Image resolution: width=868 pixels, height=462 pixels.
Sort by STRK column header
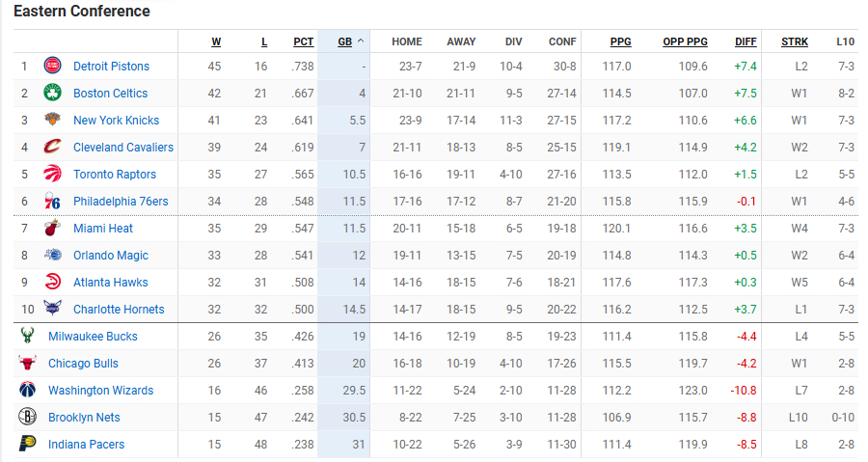pos(795,41)
